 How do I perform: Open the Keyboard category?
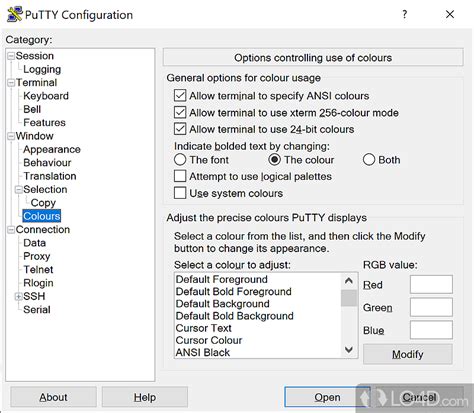click(x=46, y=96)
